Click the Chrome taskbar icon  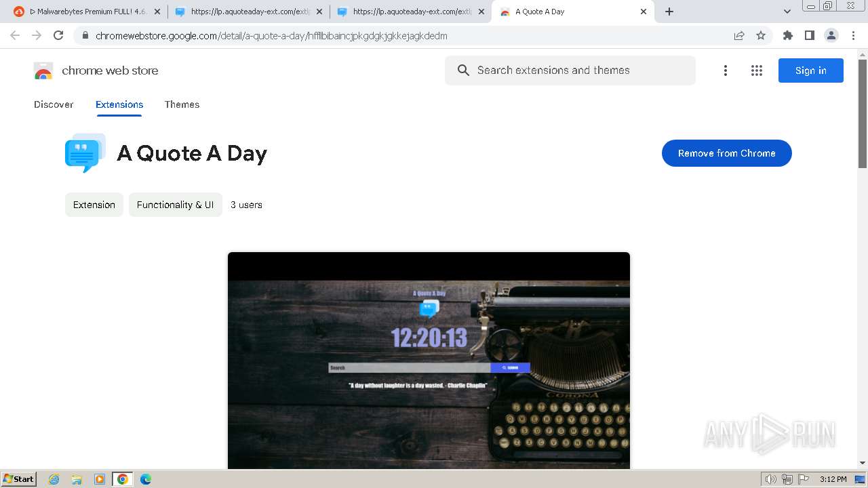[123, 479]
